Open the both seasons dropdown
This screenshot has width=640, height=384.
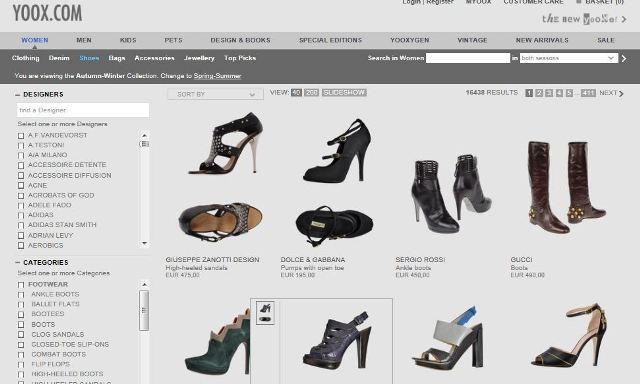point(569,58)
